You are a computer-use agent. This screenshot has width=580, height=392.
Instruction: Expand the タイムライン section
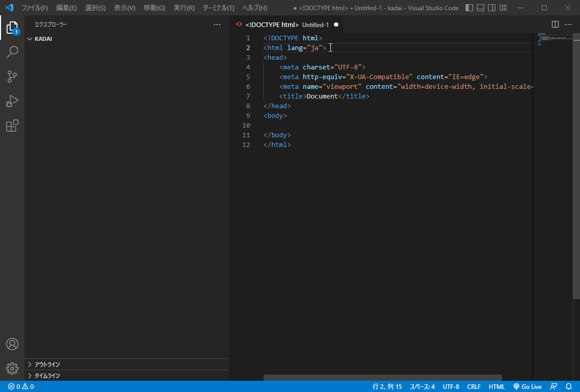(x=47, y=376)
